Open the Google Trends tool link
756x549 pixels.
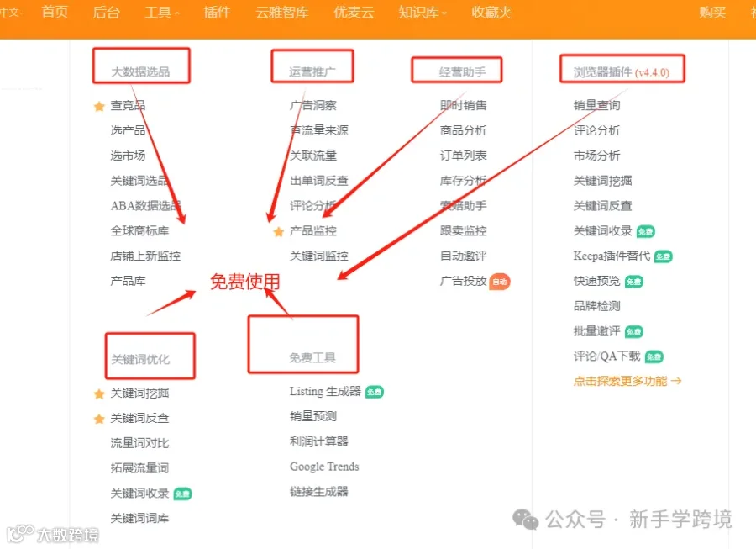(x=324, y=467)
